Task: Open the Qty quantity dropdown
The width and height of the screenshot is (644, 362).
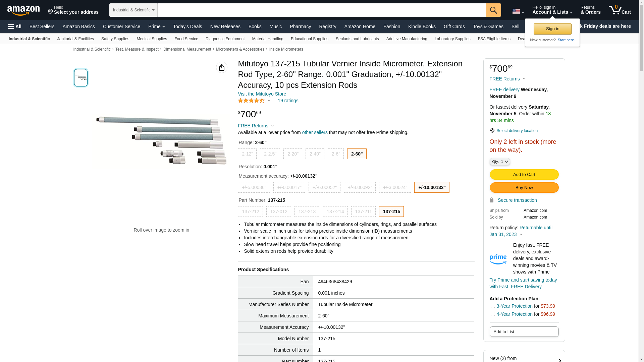Action: 500,162
